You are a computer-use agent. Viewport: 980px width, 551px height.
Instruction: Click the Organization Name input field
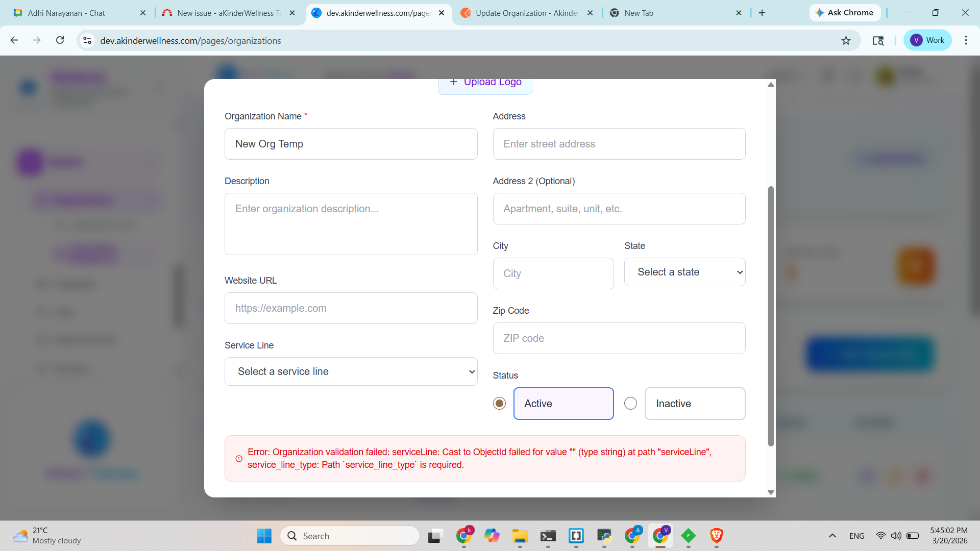point(351,144)
